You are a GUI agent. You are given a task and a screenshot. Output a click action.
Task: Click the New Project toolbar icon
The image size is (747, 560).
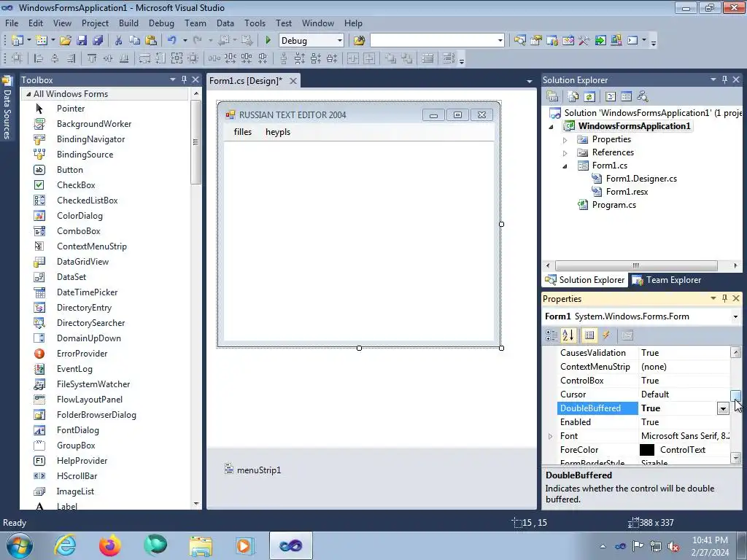[18, 41]
